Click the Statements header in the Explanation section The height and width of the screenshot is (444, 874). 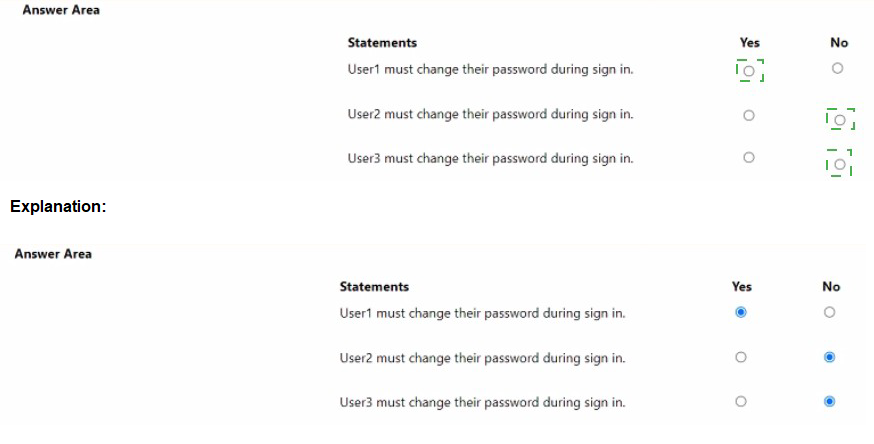click(x=374, y=287)
